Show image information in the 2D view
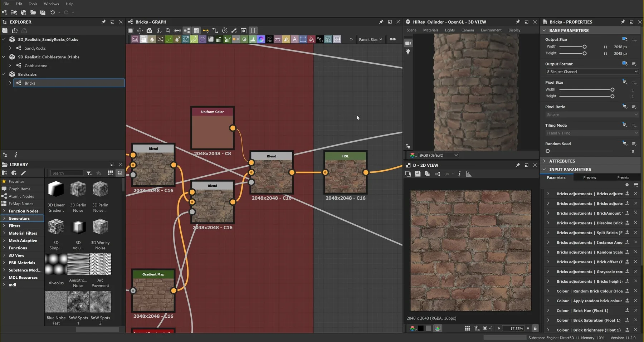This screenshot has height=342, width=644. click(459, 174)
